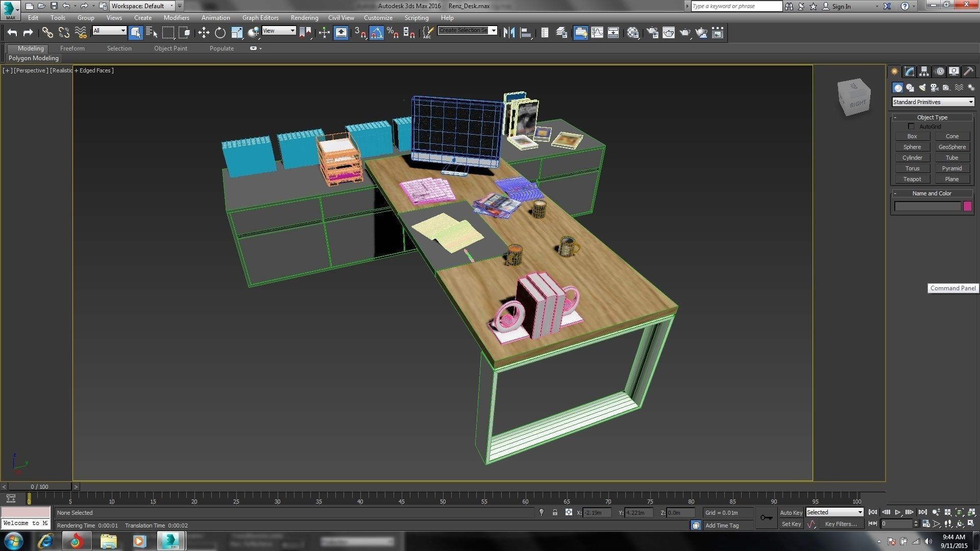Open the Hierarchy command panel tab
The image size is (980, 551).
tap(924, 71)
